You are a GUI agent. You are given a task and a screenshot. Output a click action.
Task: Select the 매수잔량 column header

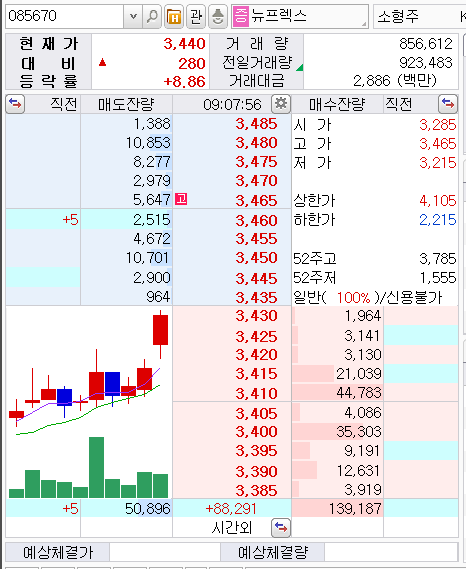[x=337, y=105]
